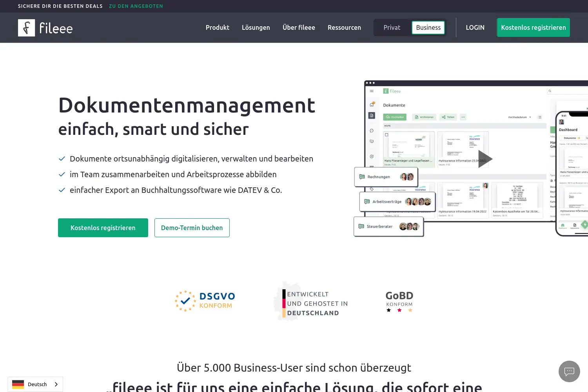Click the fileee wordmark text

[x=56, y=28]
